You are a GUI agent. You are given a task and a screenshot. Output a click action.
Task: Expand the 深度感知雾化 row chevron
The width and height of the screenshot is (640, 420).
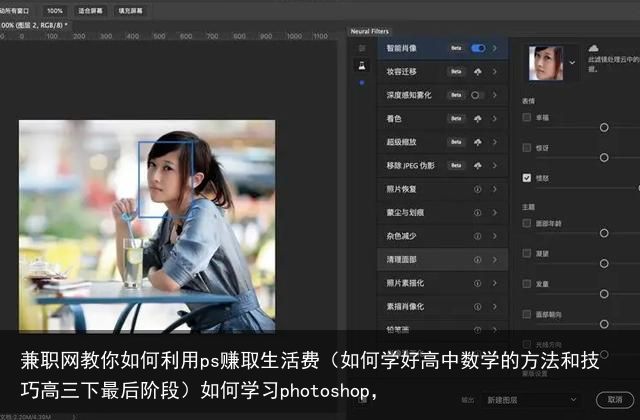coord(495,95)
